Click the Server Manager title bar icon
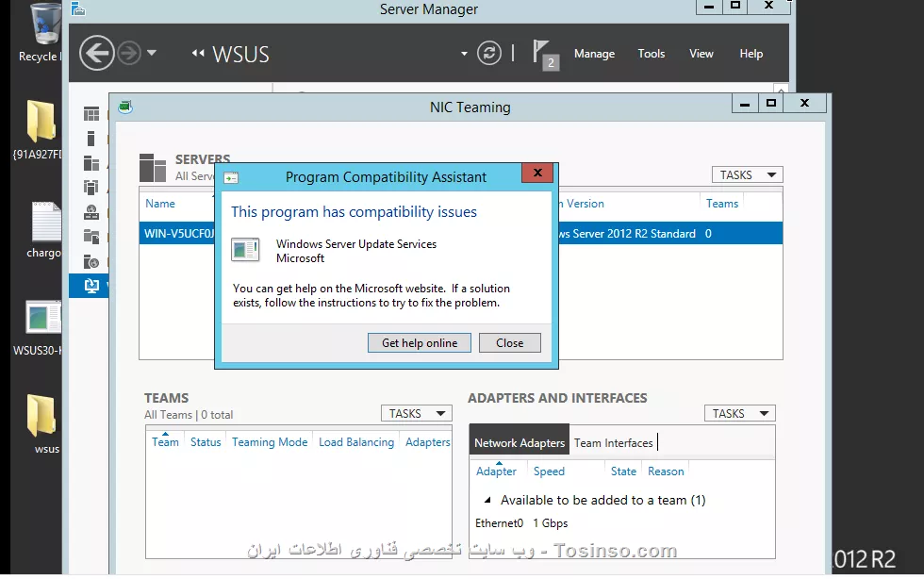This screenshot has height=579, width=924. tap(78, 9)
